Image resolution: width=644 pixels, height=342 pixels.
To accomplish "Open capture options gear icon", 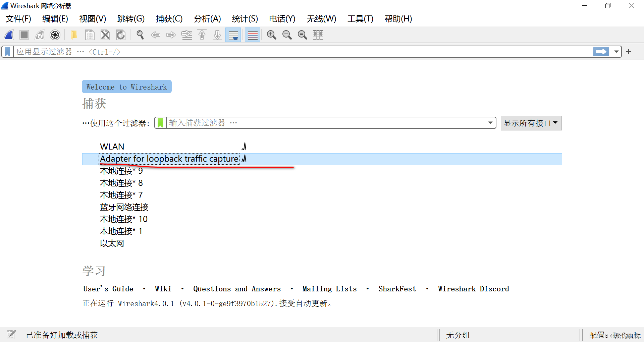I will click(x=55, y=35).
